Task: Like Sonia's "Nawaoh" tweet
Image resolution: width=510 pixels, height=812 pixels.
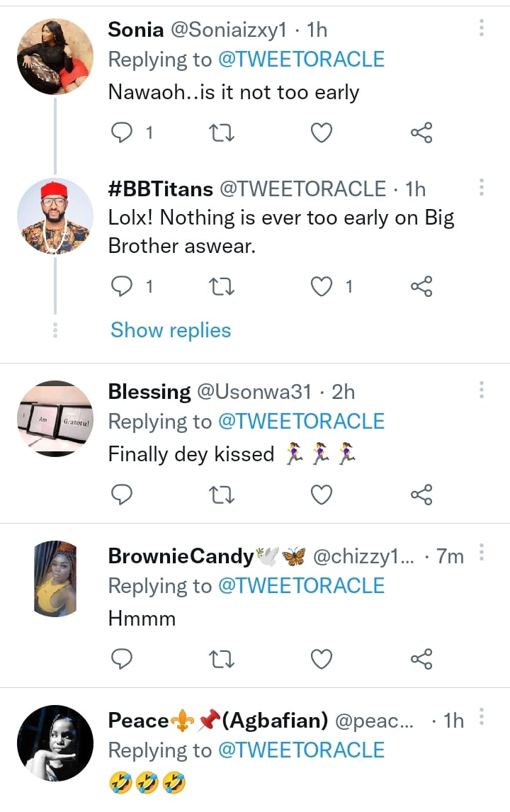Action: click(x=322, y=132)
